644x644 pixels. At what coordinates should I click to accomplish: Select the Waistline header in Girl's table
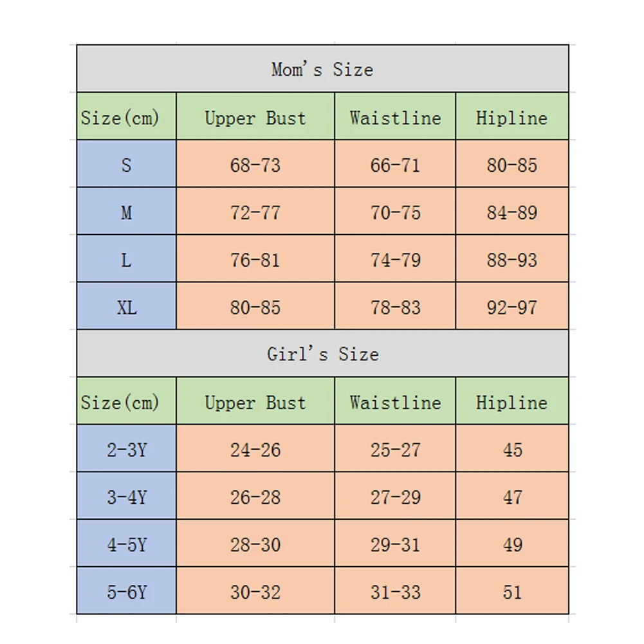click(395, 401)
